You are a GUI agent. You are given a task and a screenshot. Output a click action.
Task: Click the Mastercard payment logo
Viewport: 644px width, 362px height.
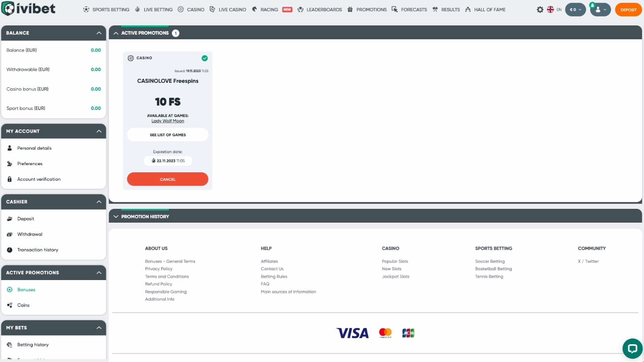click(385, 333)
